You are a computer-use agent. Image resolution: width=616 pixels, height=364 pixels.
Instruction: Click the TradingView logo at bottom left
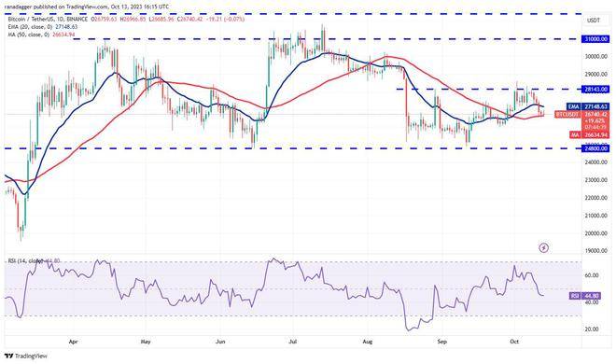tap(26, 357)
